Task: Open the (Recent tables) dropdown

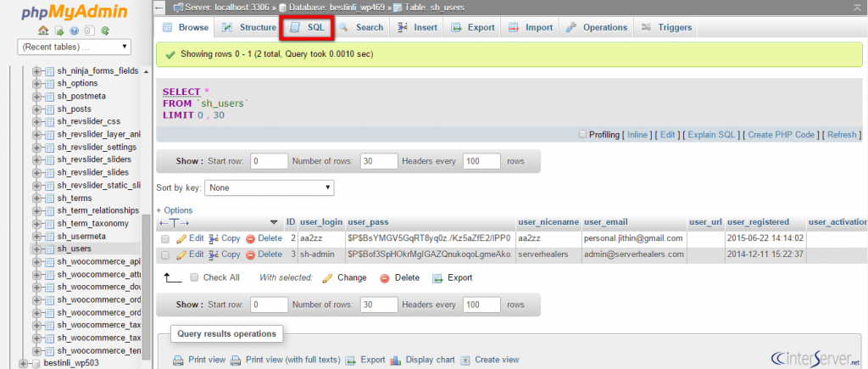Action: point(75,47)
